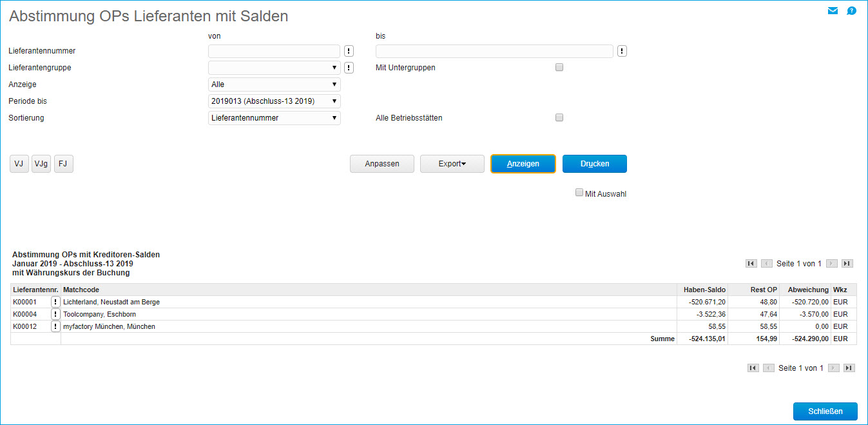This screenshot has height=425, width=868.
Task: Toggle Mit Auswahl checkbox
Action: pos(579,192)
